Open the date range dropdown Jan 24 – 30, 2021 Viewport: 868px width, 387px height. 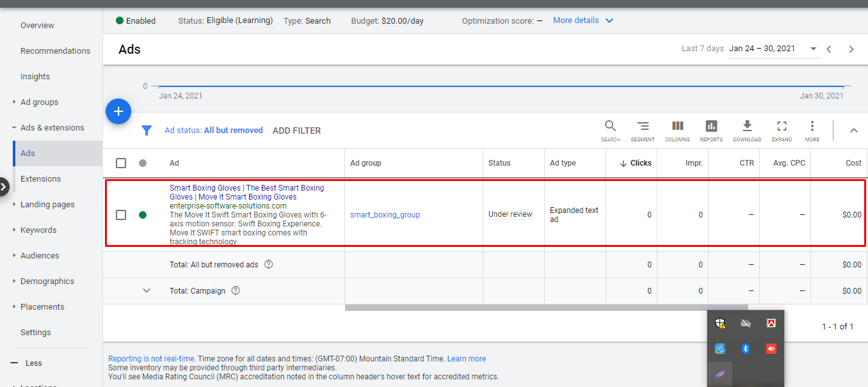coord(773,49)
